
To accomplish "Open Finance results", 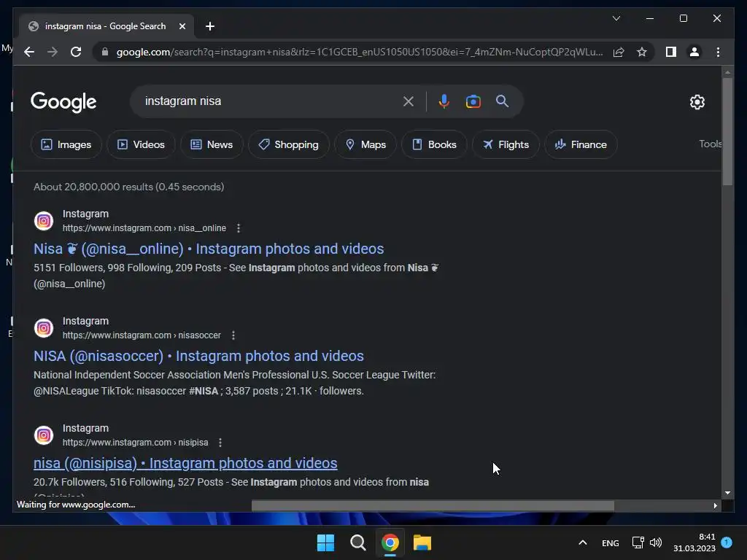I will point(581,144).
